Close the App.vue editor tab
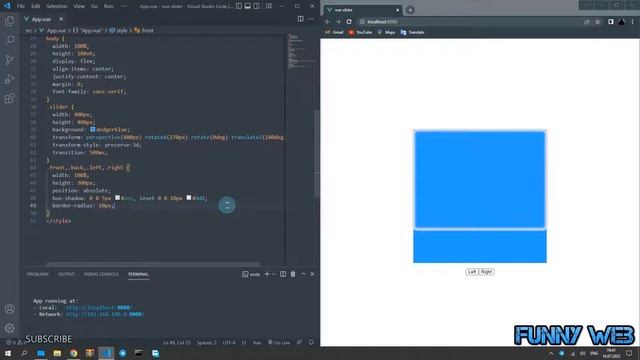 [61, 19]
